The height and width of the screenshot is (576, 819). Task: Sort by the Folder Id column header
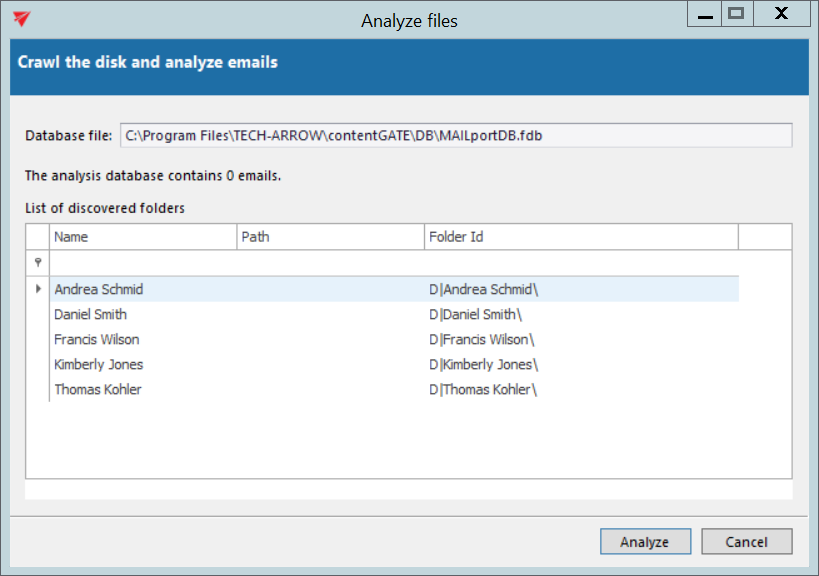580,237
